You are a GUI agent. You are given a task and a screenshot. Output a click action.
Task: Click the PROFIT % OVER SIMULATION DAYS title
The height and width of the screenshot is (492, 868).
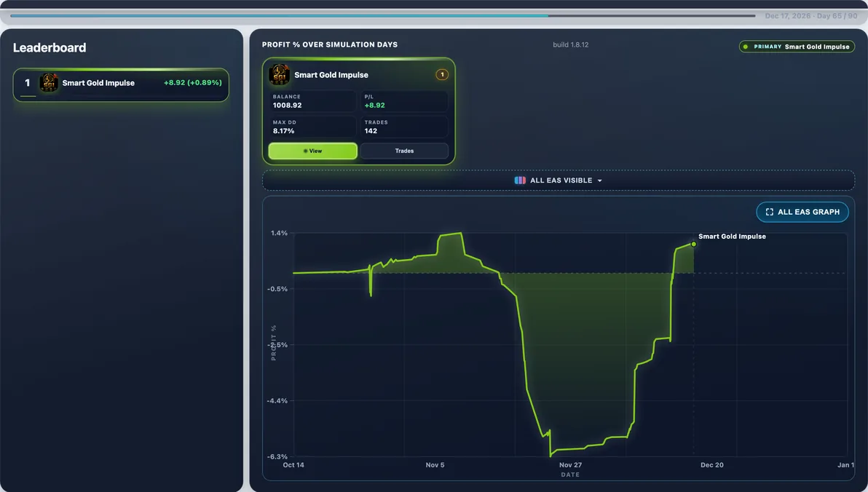pos(330,45)
